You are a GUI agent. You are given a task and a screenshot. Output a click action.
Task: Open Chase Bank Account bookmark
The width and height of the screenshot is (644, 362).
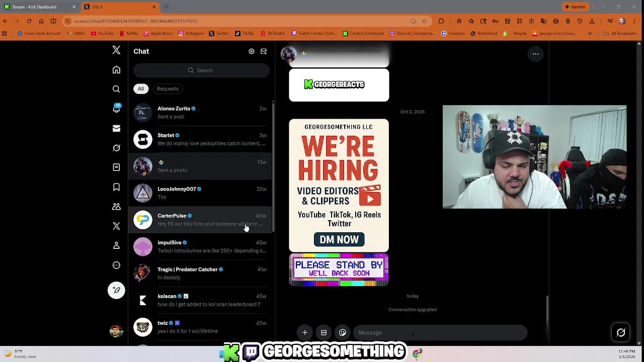39,34
